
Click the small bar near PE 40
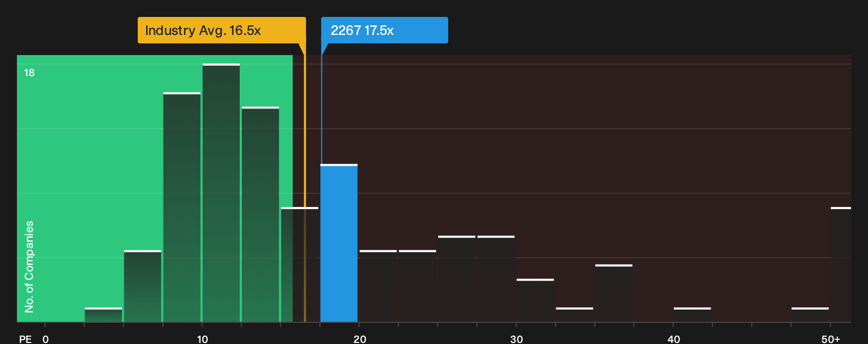point(692,314)
